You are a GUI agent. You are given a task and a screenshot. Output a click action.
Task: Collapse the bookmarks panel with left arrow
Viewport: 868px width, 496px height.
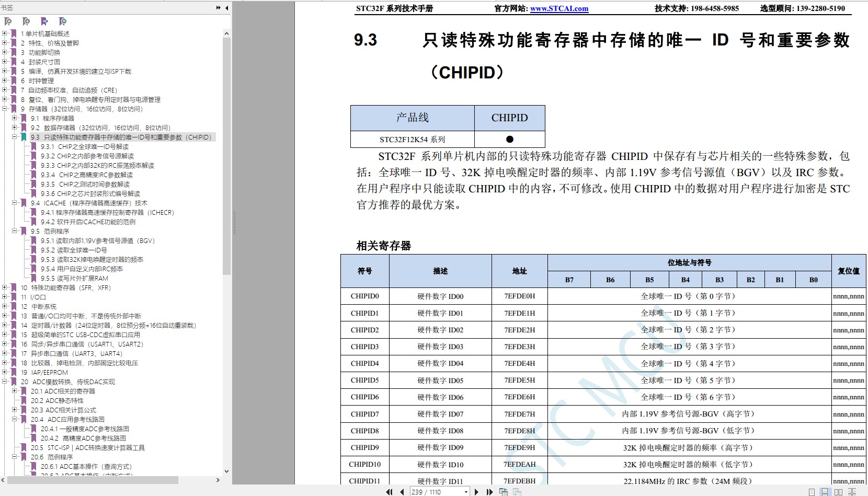pos(226,8)
